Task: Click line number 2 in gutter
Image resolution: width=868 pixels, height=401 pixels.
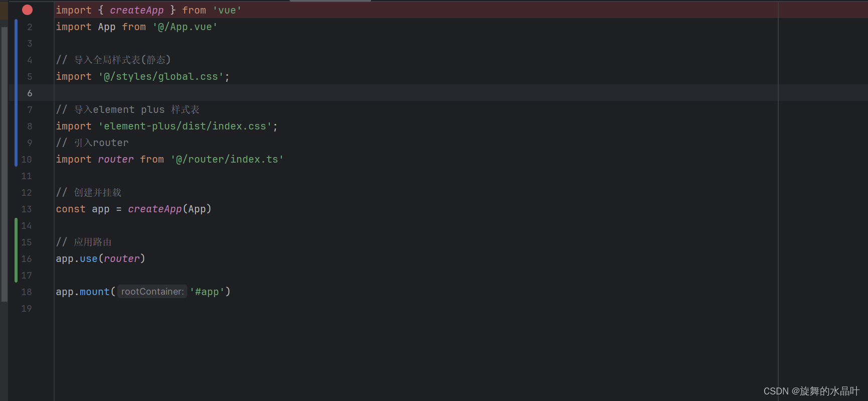Action: 30,27
